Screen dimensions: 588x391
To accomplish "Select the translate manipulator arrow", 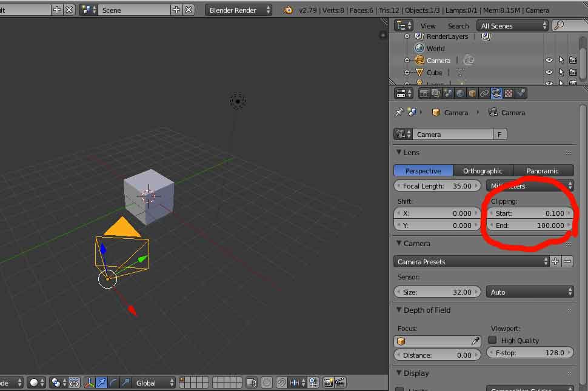I will pyautogui.click(x=101, y=383).
